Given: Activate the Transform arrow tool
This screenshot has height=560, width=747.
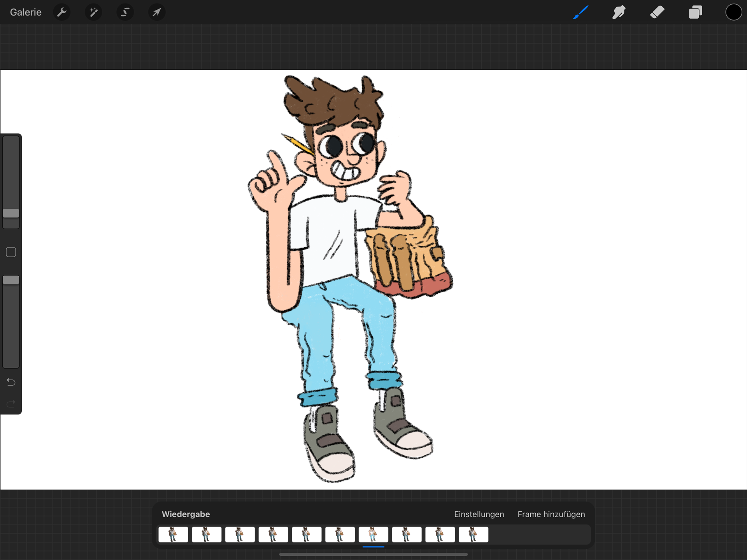Looking at the screenshot, I should [x=157, y=12].
